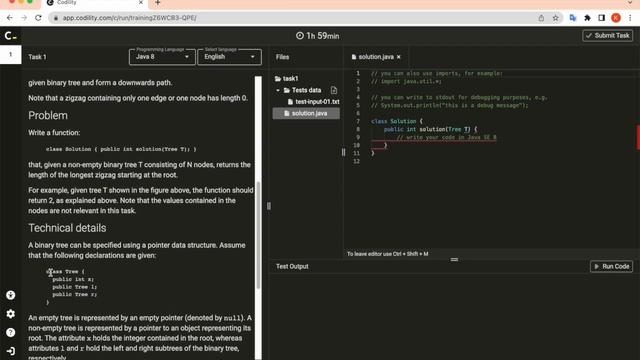Click the share page icon
This screenshot has width=640, height=360.
[x=541, y=18]
